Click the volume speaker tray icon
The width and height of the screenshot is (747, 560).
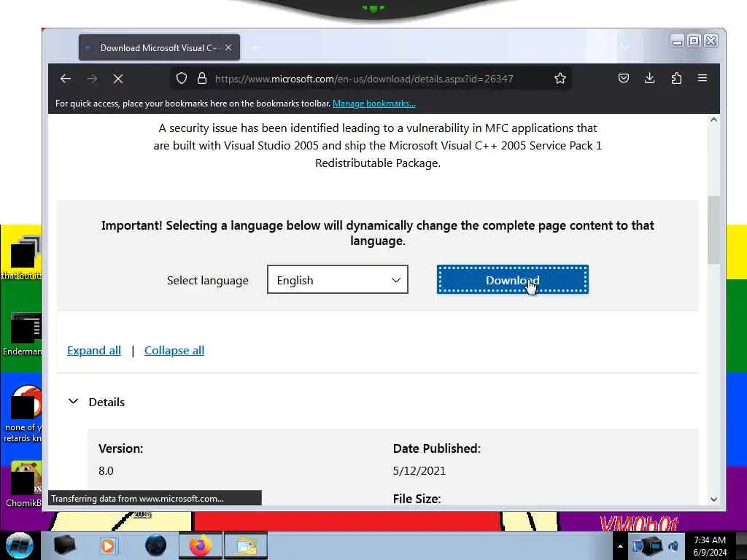point(673,546)
